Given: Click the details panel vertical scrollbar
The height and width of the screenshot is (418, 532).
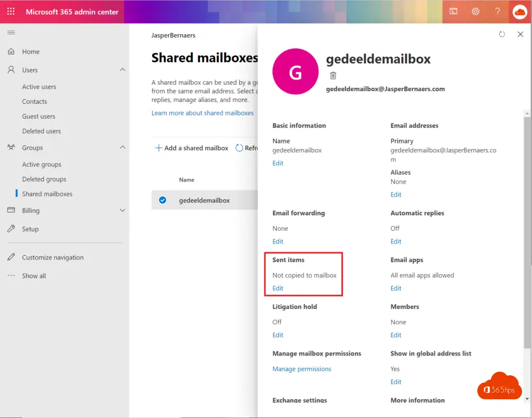Looking at the screenshot, I should 527,234.
